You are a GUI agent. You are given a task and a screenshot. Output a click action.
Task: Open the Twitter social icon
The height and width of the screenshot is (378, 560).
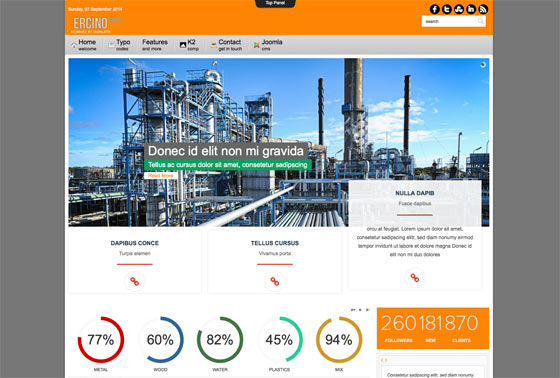(447, 9)
